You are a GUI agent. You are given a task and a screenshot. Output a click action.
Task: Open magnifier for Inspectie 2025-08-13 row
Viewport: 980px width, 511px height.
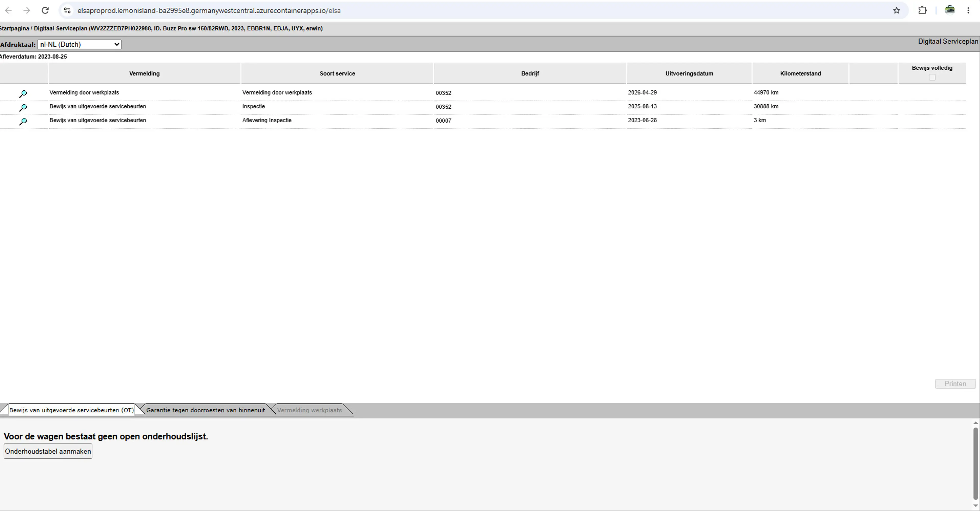[23, 108]
